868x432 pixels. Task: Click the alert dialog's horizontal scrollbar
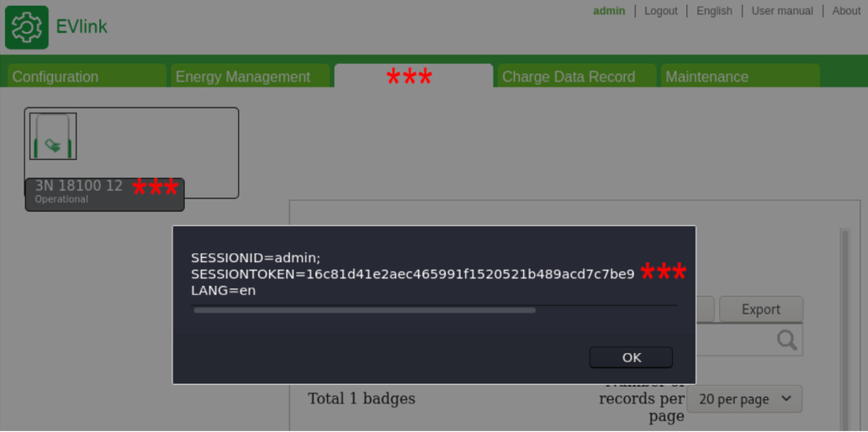tap(365, 310)
